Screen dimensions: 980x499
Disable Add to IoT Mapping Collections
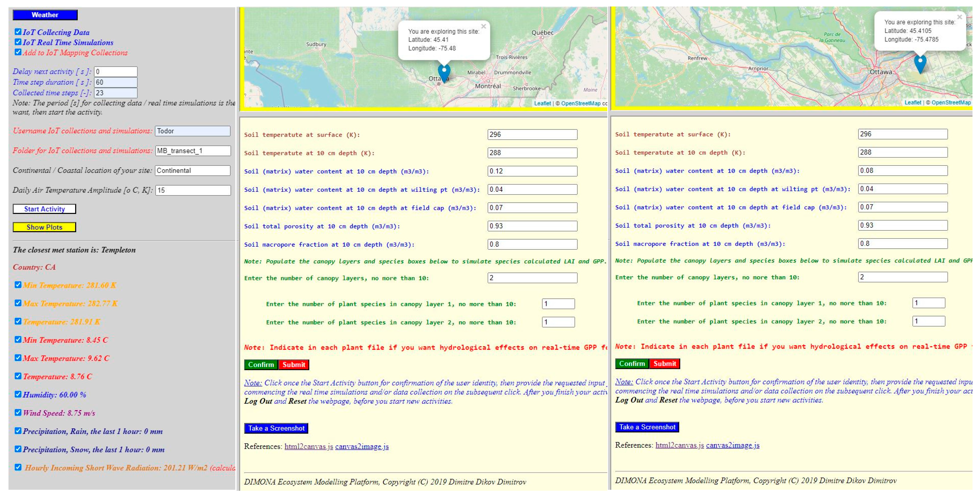pos(18,52)
